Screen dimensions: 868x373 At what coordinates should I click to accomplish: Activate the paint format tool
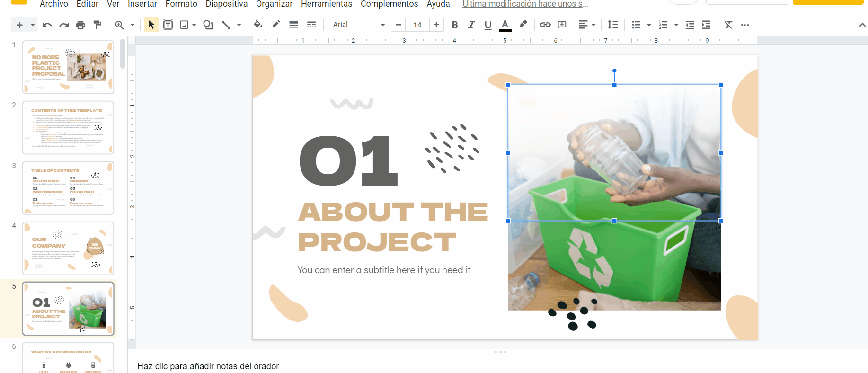(97, 25)
